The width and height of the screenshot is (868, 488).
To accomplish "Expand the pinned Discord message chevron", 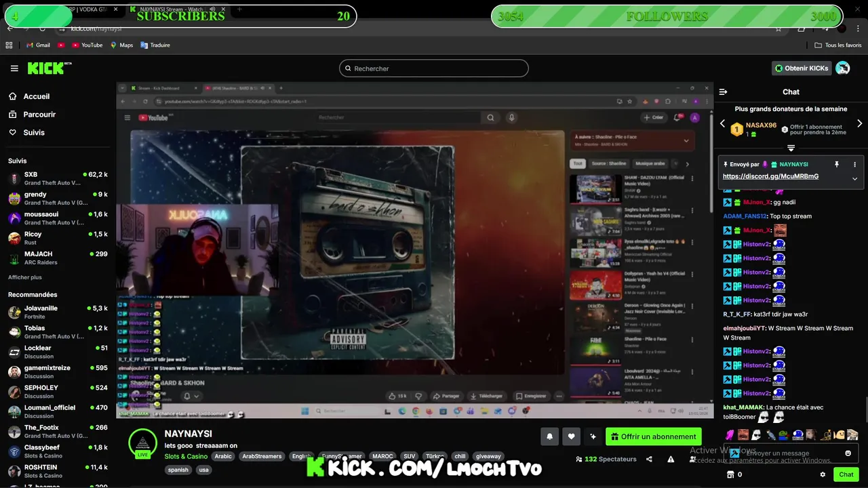I will [x=854, y=179].
